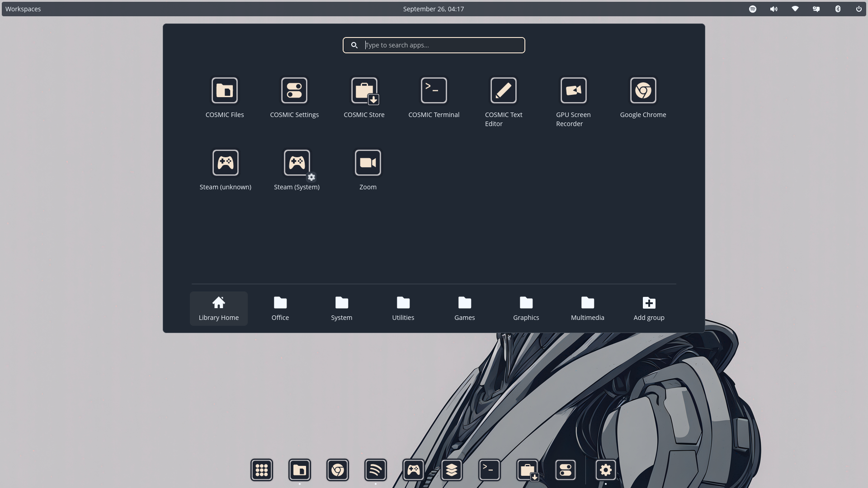Launch COSMIC Files from the app library

(225, 91)
